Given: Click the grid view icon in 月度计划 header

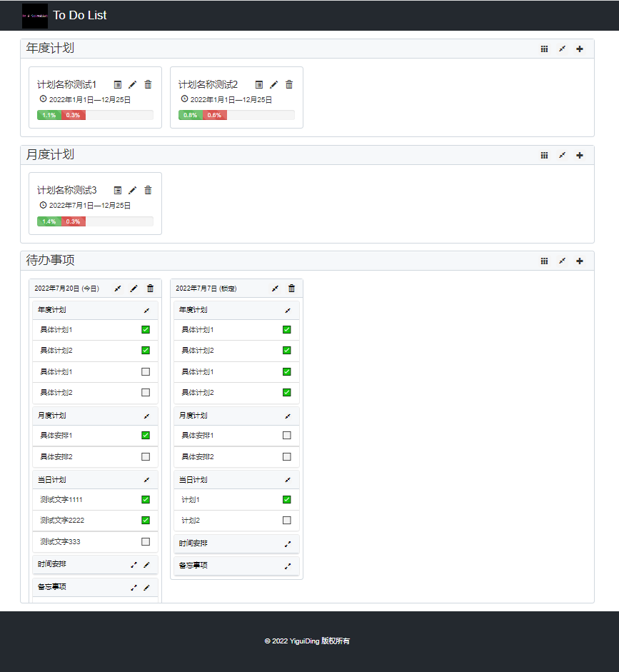Looking at the screenshot, I should point(544,155).
